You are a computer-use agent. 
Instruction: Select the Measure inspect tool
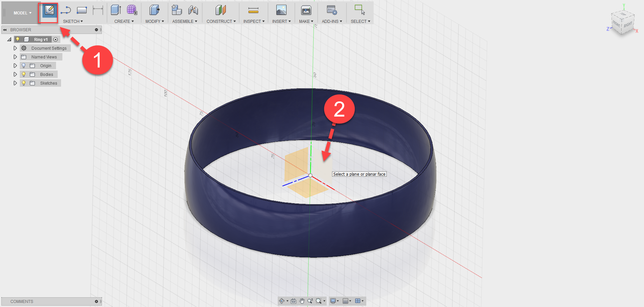coord(254,10)
